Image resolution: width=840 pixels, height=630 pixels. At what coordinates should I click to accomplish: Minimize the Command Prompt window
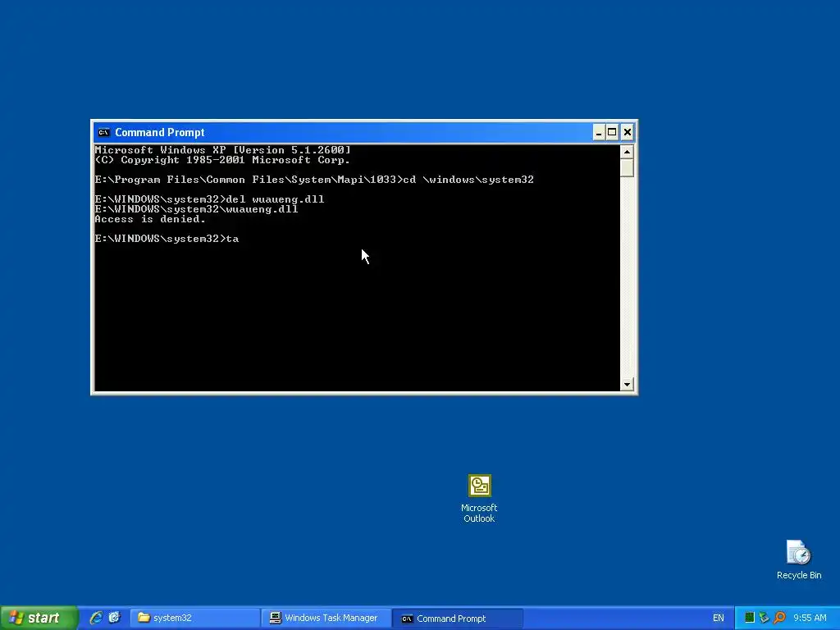(598, 132)
